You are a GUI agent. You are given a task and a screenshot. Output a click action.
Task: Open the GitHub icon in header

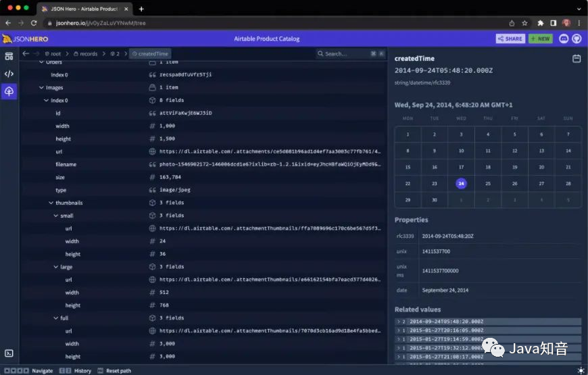point(577,39)
